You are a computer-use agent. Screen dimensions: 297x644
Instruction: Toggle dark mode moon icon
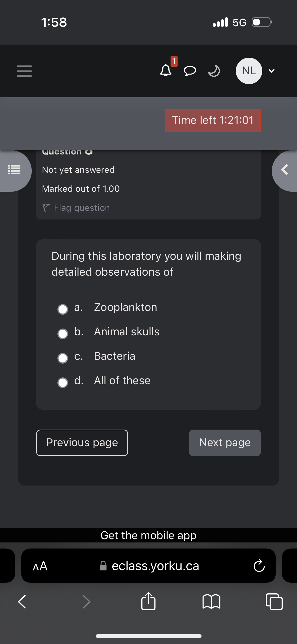214,71
